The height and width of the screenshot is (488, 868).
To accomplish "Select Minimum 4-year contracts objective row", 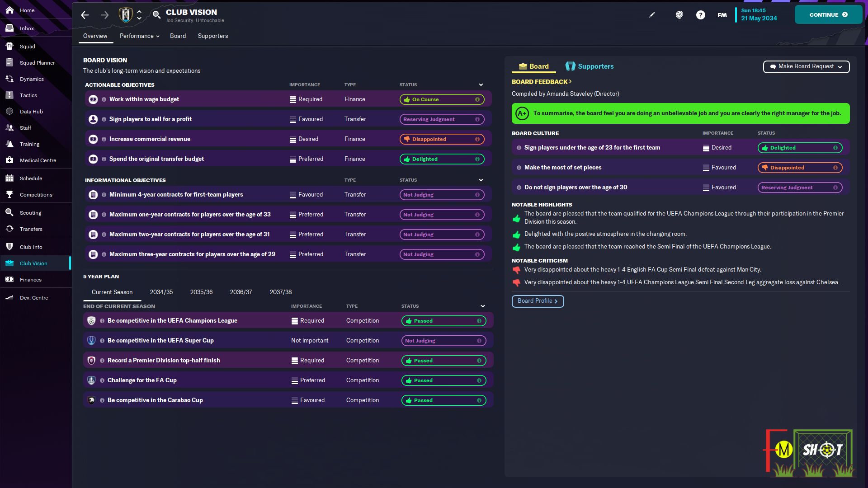I will pos(288,195).
